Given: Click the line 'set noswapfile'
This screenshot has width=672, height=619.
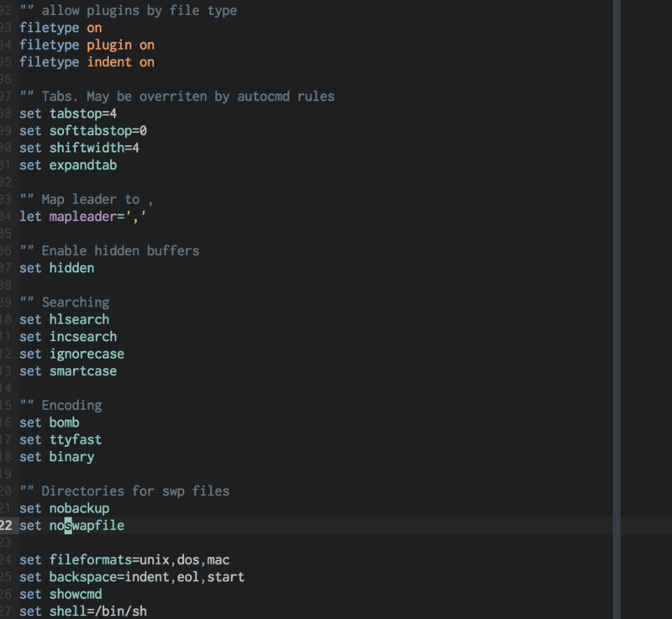Looking at the screenshot, I should pyautogui.click(x=72, y=525).
